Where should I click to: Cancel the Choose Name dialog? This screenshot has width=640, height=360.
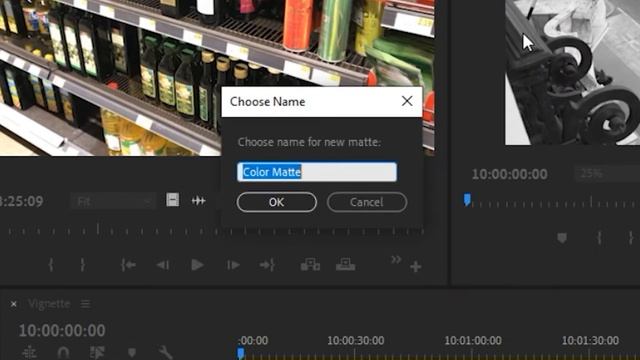pos(367,202)
